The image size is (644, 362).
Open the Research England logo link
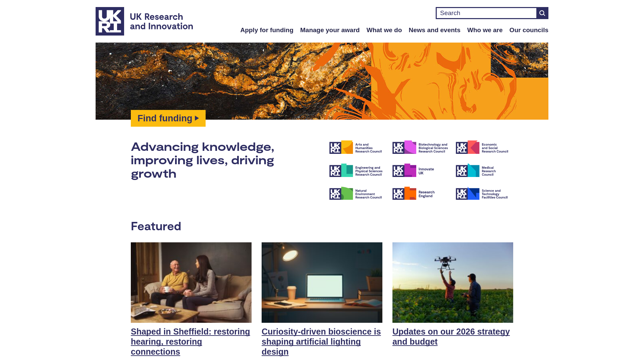coord(414,193)
